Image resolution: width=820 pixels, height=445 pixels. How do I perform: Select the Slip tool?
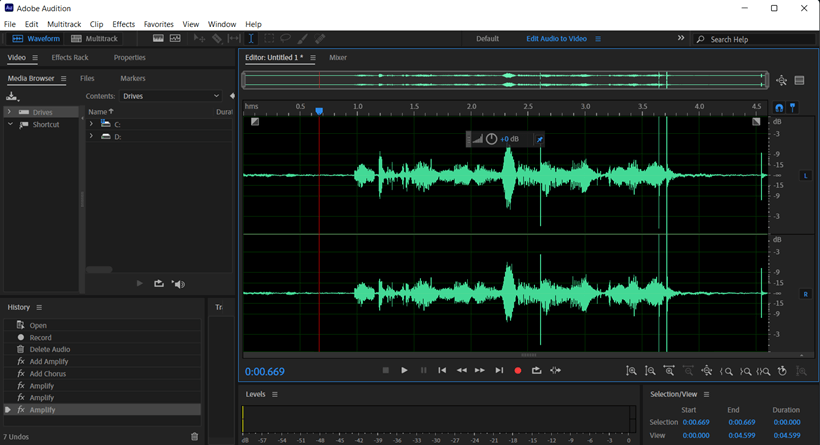tap(234, 39)
